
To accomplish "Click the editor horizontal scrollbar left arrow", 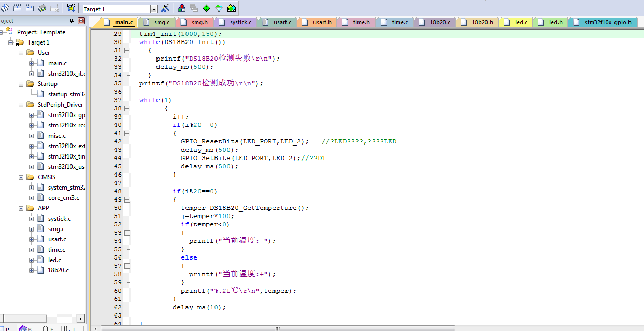I will pos(96,328).
